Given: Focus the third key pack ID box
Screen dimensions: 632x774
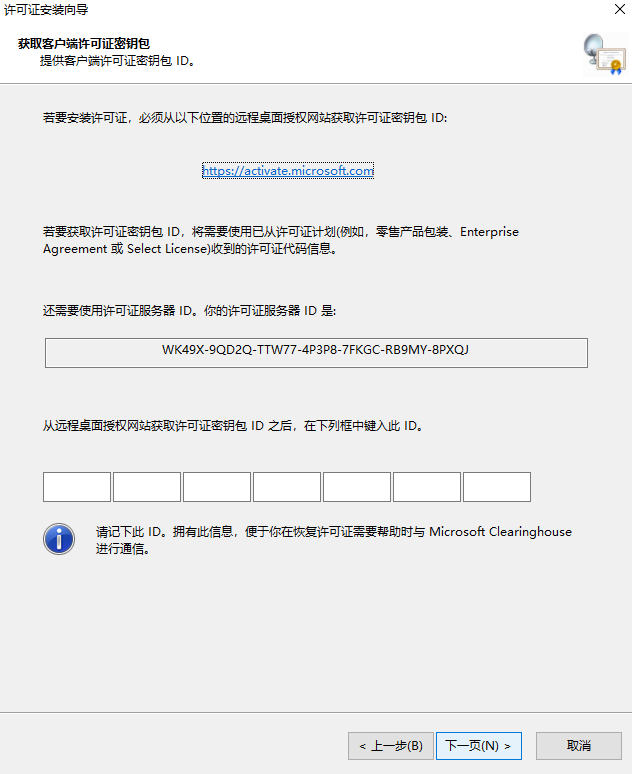Looking at the screenshot, I should 217,487.
